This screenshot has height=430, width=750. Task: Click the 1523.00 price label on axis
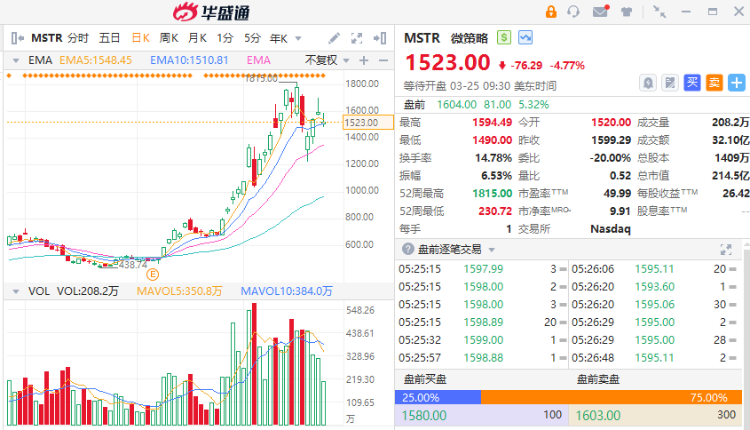368,122
